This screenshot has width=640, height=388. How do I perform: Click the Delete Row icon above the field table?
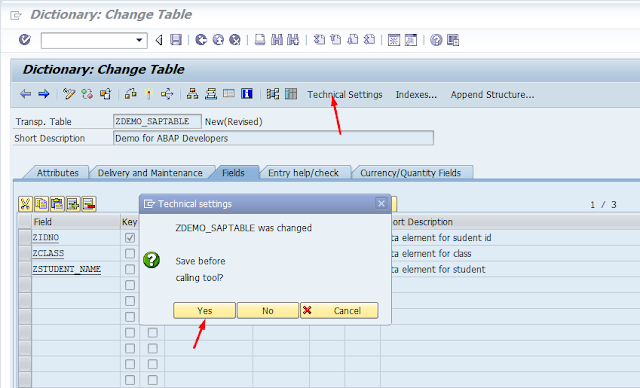tap(89, 204)
